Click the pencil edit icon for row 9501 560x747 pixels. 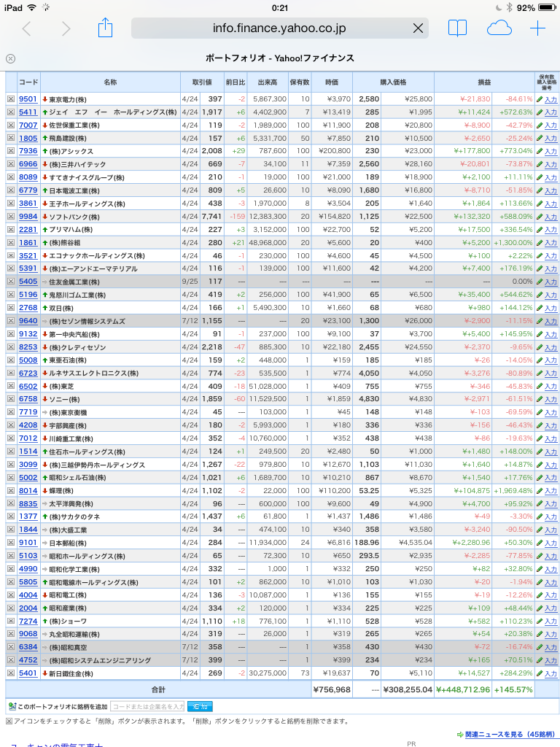coord(540,99)
